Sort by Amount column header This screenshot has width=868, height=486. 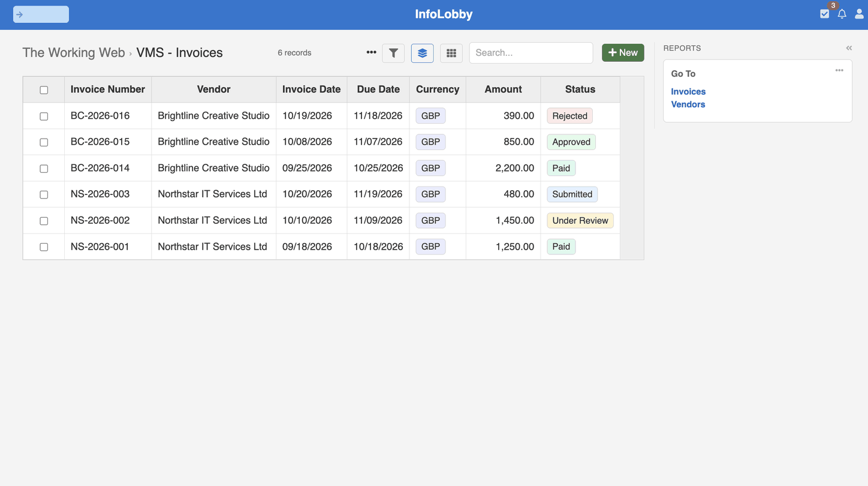click(504, 89)
